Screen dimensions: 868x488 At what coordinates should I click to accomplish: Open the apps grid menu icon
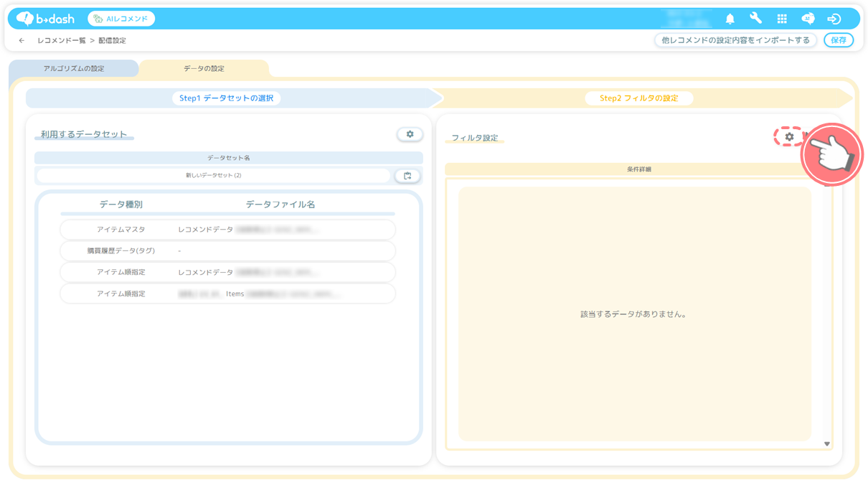click(x=782, y=19)
